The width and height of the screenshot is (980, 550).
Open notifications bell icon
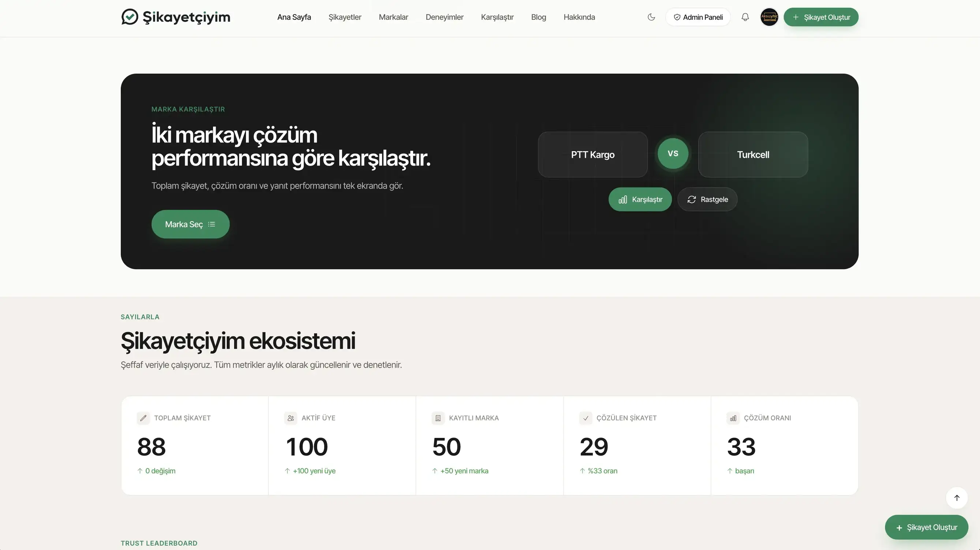[x=745, y=17]
